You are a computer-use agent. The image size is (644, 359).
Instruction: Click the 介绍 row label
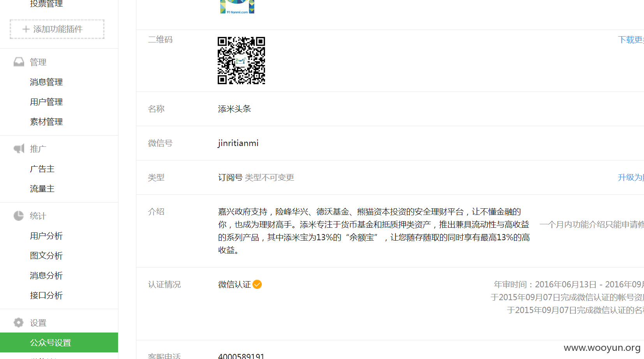[156, 212]
